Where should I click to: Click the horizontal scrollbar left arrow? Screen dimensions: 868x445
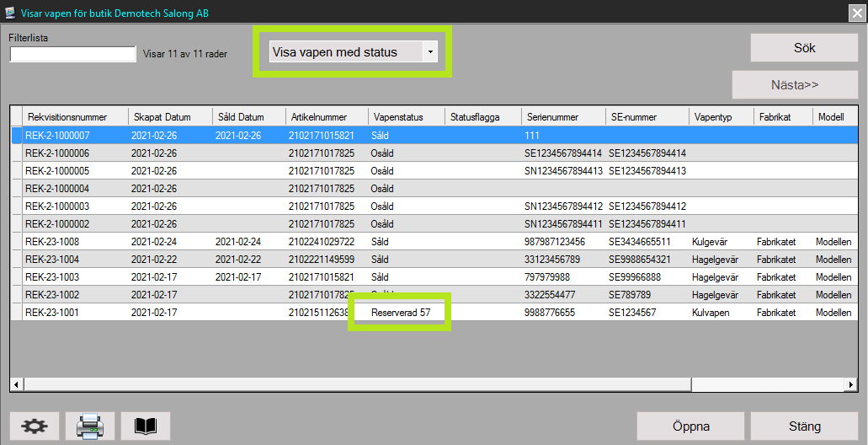pos(15,384)
